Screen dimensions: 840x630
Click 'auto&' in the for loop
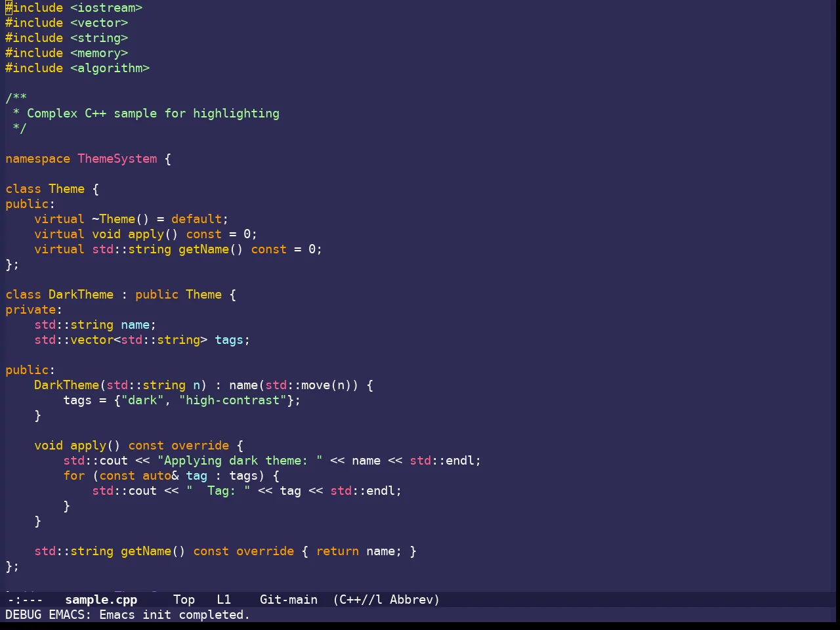161,476
